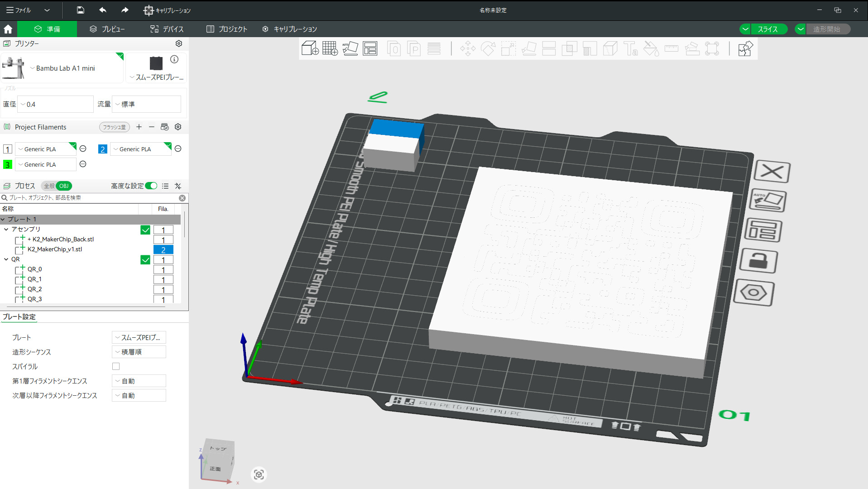The height and width of the screenshot is (489, 868).
Task: Go to the 準備 tab
Action: [48, 29]
